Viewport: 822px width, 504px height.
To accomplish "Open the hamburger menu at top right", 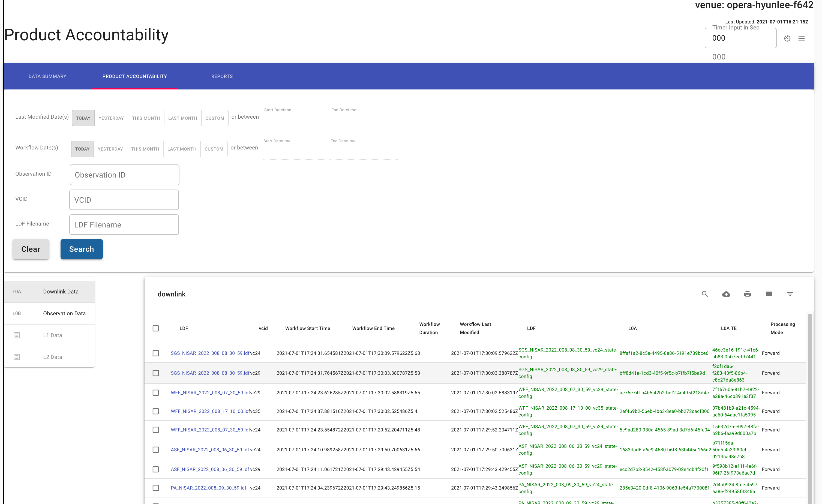I will pyautogui.click(x=802, y=38).
